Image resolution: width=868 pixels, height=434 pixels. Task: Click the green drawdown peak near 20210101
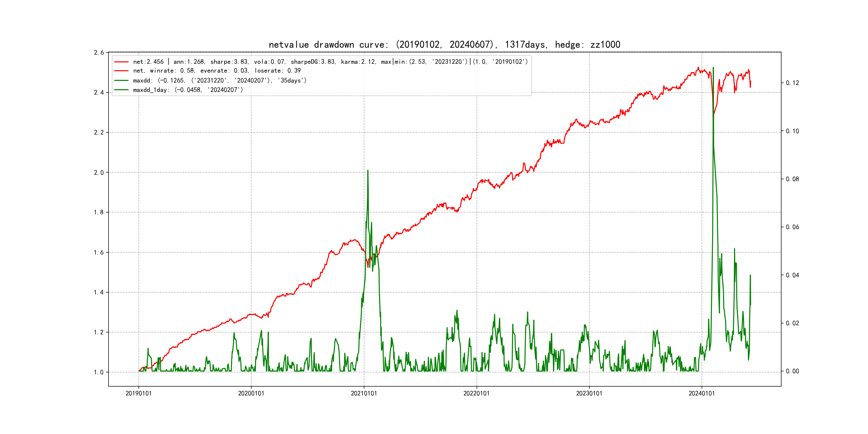(x=368, y=171)
